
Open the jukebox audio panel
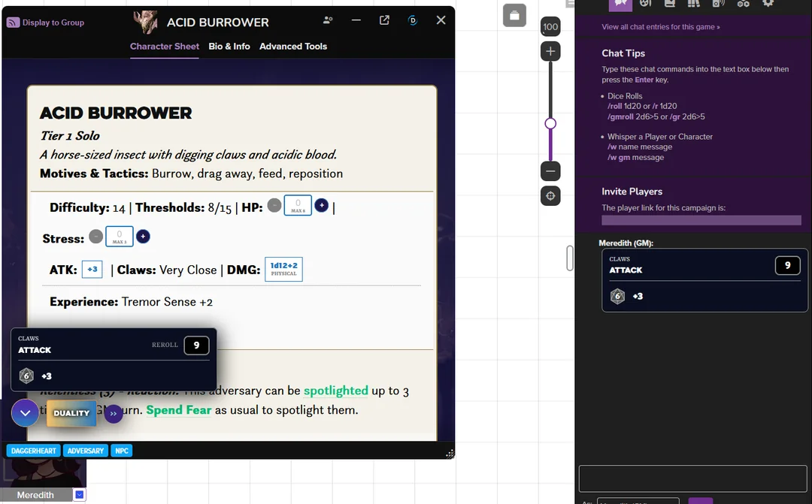(x=718, y=5)
